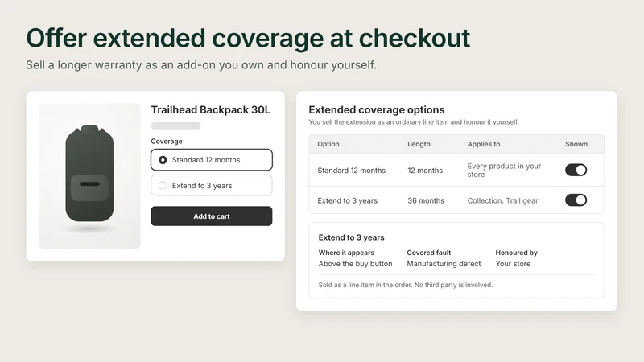Click the Offer extended coverage at checkout headline
The image size is (644, 362).
(248, 38)
